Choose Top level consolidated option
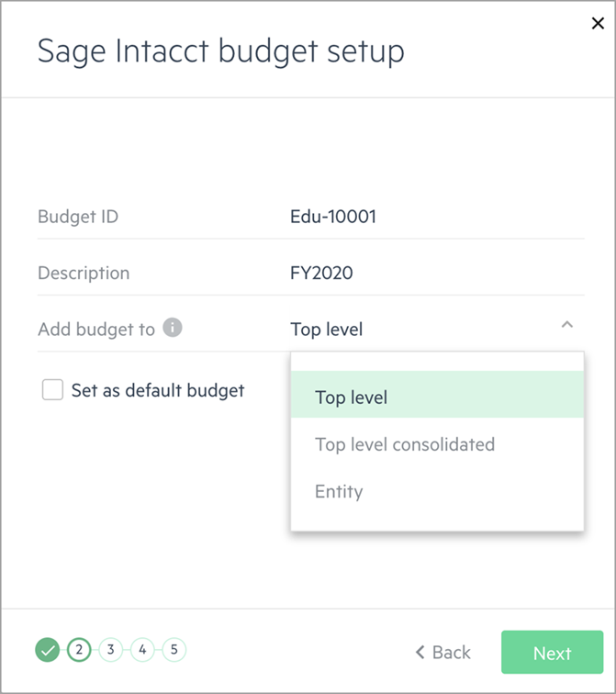Image resolution: width=616 pixels, height=694 pixels. (437, 444)
